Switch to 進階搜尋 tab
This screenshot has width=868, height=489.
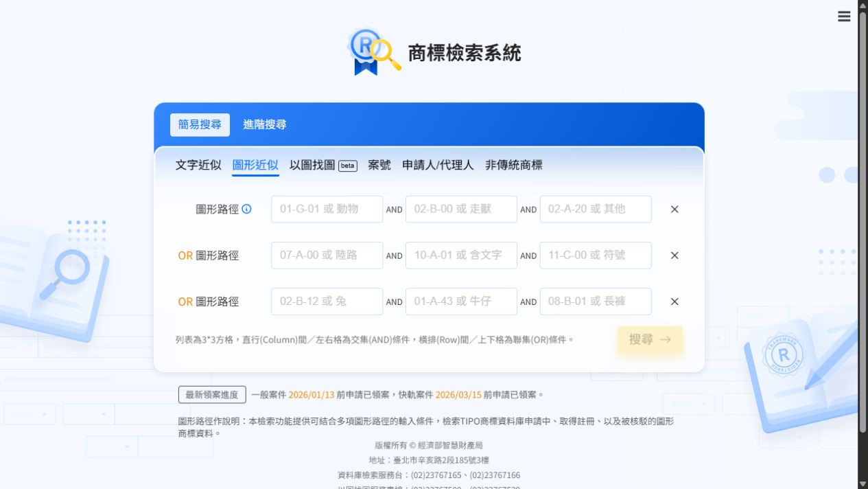click(265, 125)
